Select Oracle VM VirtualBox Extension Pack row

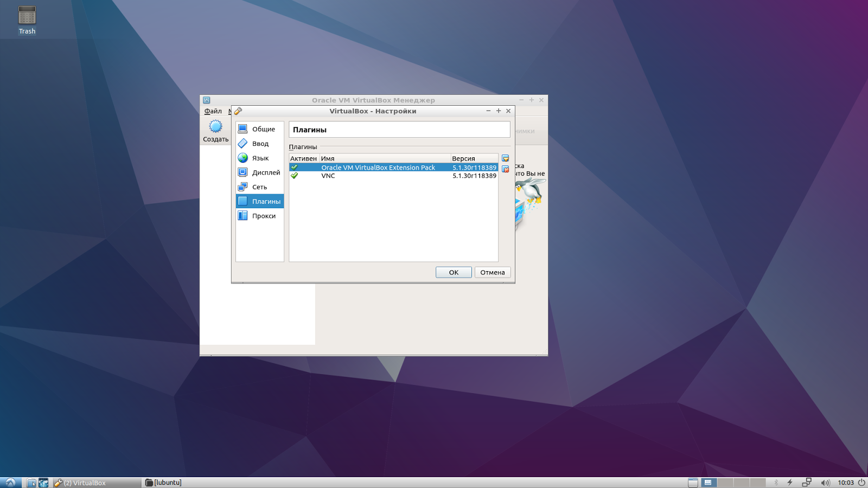[x=393, y=168]
